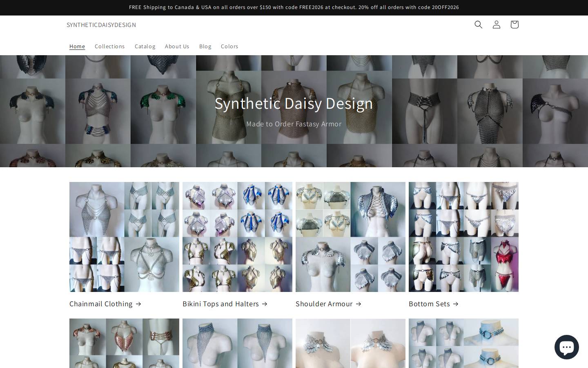
Task: Click the Synthetic Daisy Design banner heading
Action: coord(294,103)
